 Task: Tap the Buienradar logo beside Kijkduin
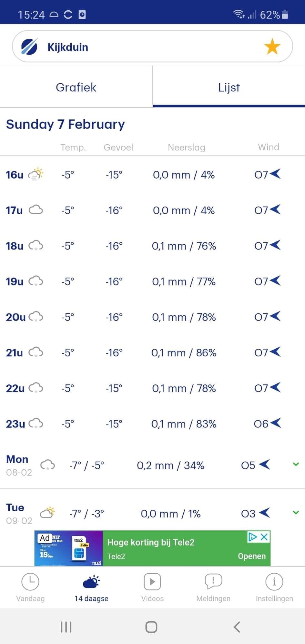(x=29, y=46)
